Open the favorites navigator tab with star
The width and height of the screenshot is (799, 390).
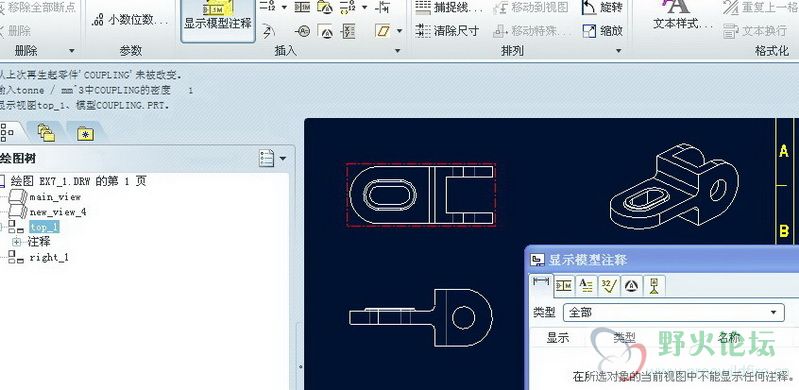coord(85,134)
